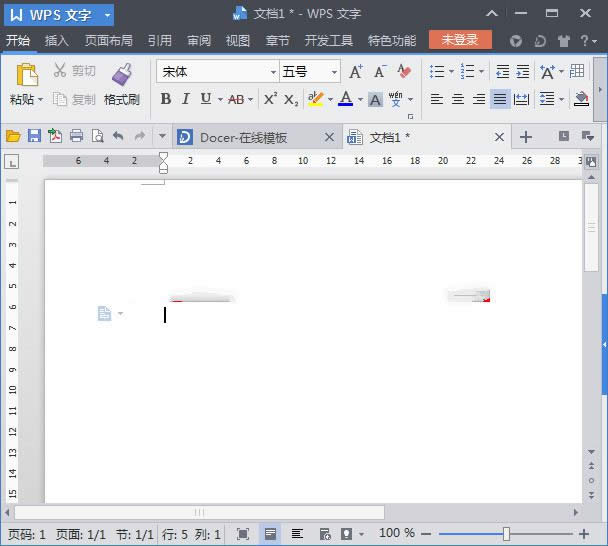
Task: Click the Paste (粘贴) clipboard icon
Action: [27, 75]
